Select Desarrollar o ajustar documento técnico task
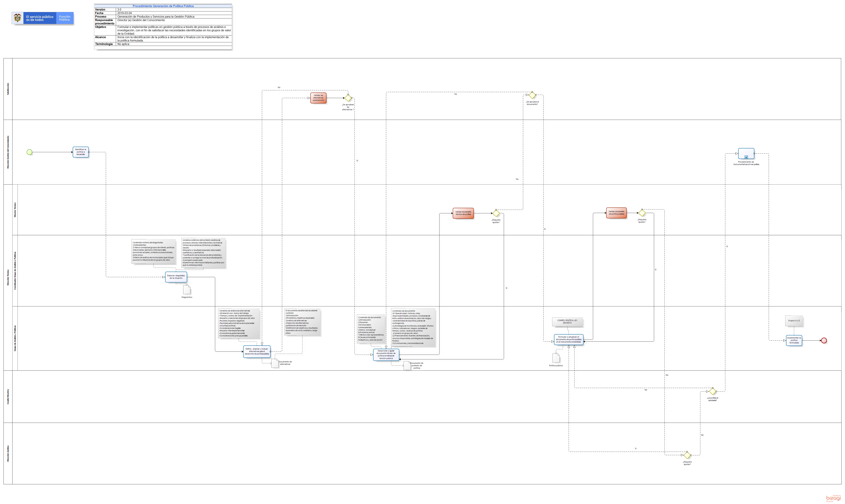 [x=386, y=355]
